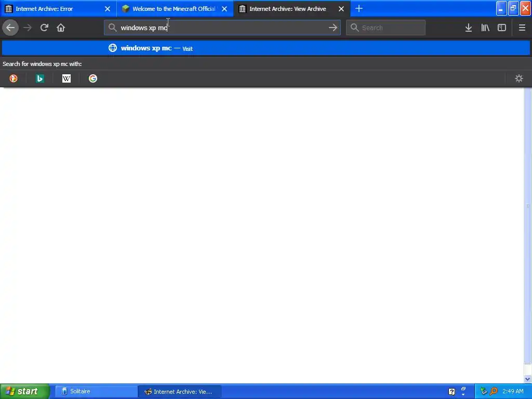This screenshot has height=399, width=532.
Task: Click the help question-mark tray icon
Action: pos(451,392)
